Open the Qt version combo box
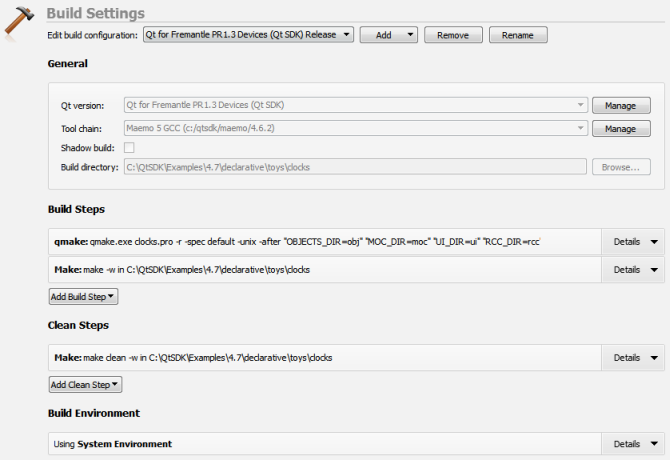Screen dimensions: 670x460 355,104
